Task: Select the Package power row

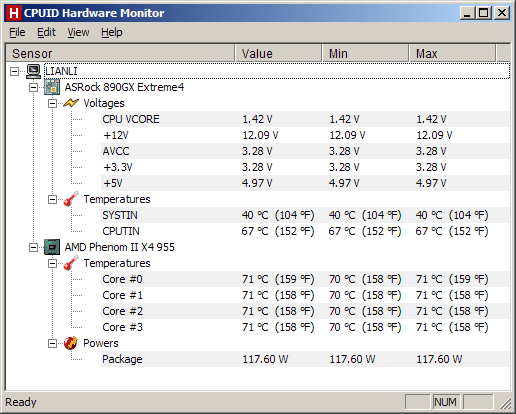Action: pos(305,359)
